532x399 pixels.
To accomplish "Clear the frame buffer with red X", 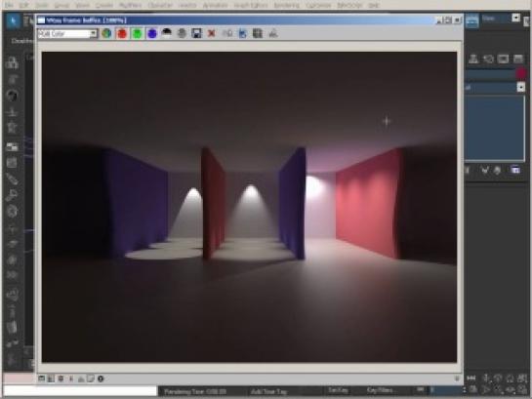I will (212, 33).
